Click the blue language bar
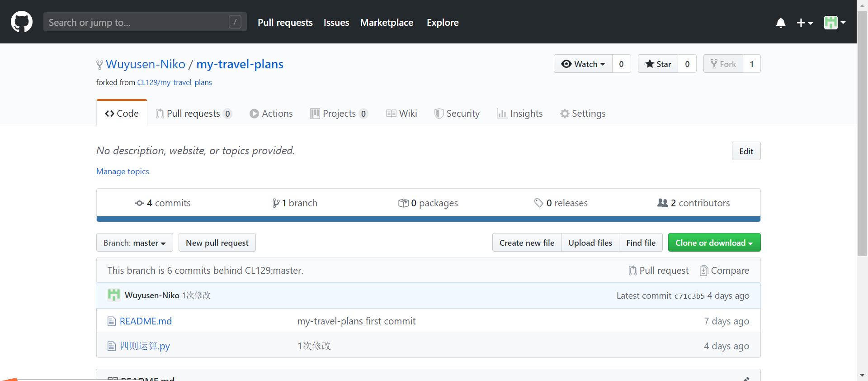The width and height of the screenshot is (868, 381). click(x=429, y=219)
